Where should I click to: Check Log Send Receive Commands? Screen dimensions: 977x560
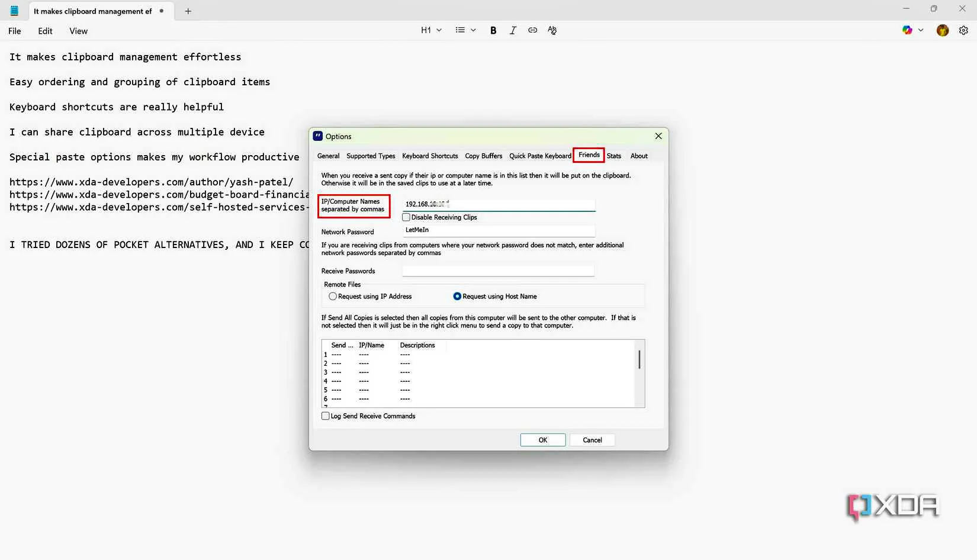(325, 416)
